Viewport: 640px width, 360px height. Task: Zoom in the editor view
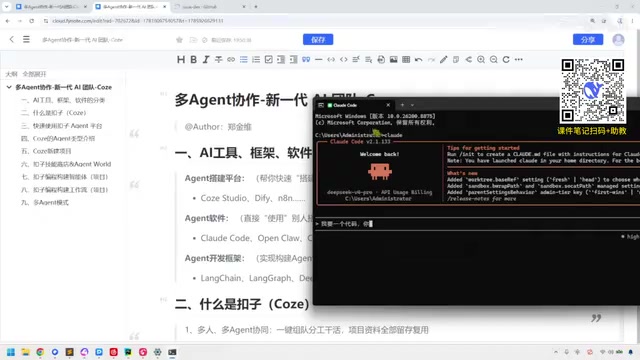(481, 60)
